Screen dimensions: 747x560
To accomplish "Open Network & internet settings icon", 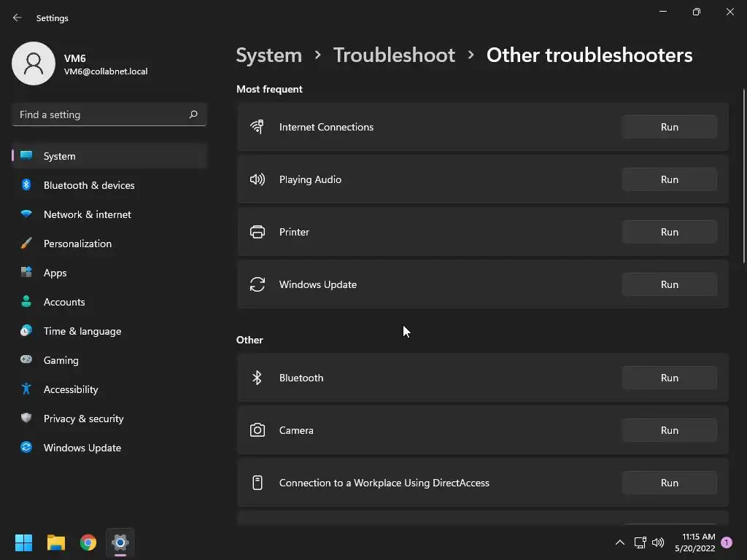I will pyautogui.click(x=26, y=214).
